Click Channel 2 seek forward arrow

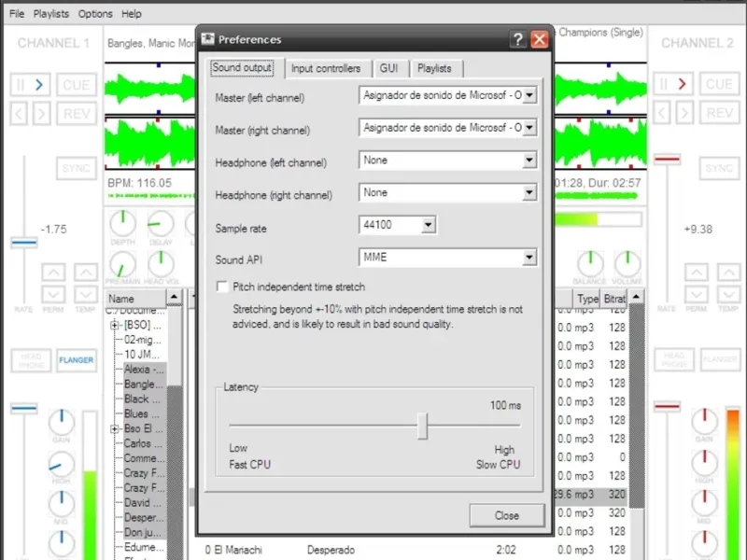[x=684, y=113]
